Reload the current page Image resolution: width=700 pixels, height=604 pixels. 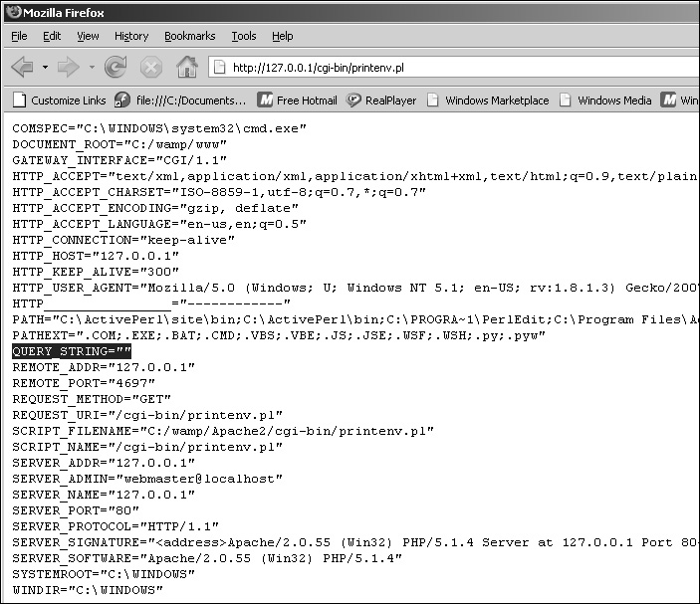tap(116, 67)
